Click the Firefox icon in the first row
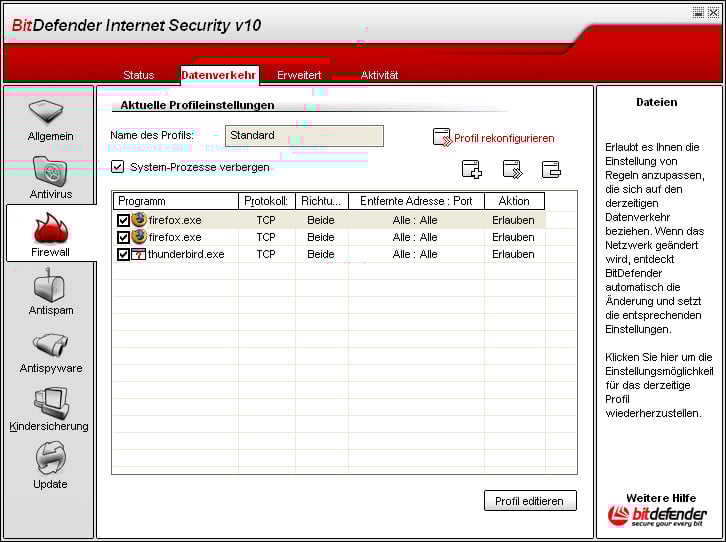The height and width of the screenshot is (542, 726). click(139, 219)
